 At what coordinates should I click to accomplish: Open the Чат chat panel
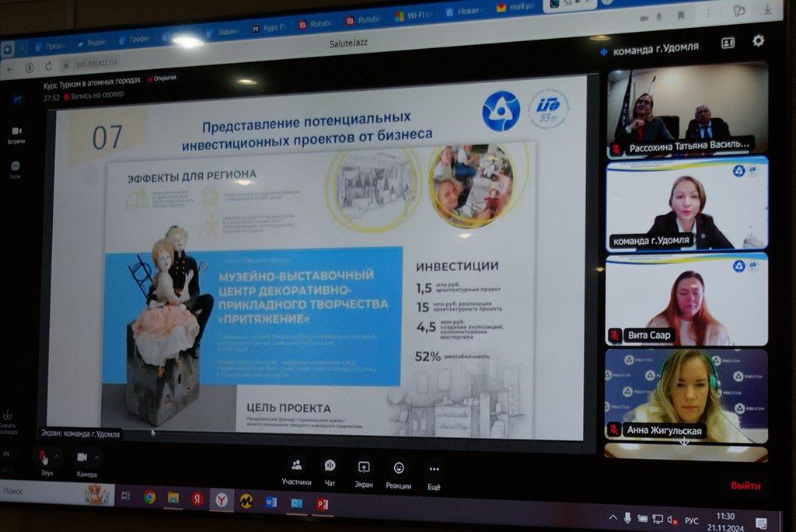330,466
